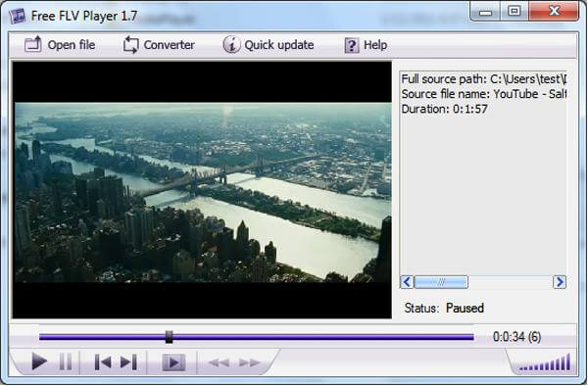Image resolution: width=588 pixels, height=386 pixels.
Task: Adjust the volume bars control
Action: (x=545, y=362)
